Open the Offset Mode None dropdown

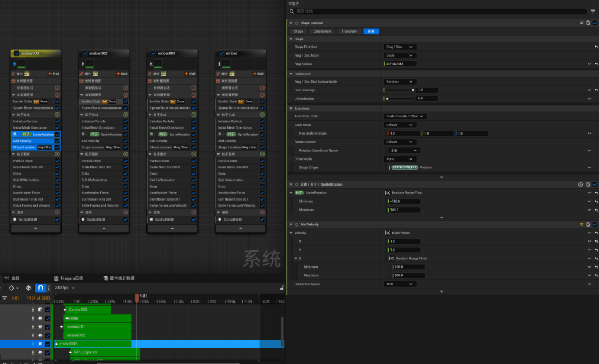[399, 159]
